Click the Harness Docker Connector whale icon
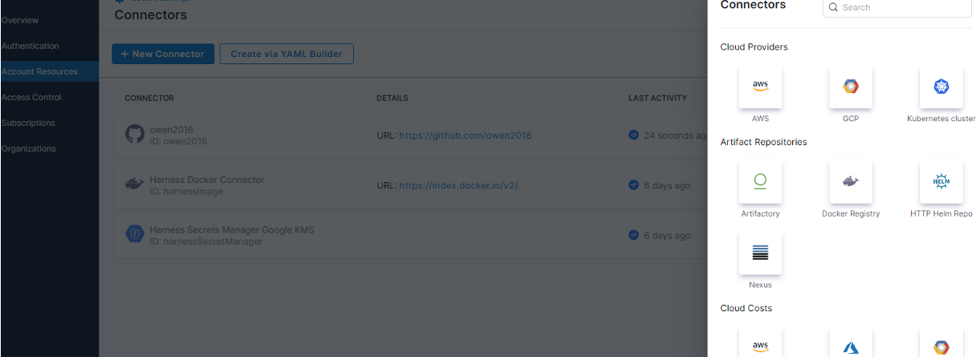Screen dimensions: 980x357 tap(135, 185)
